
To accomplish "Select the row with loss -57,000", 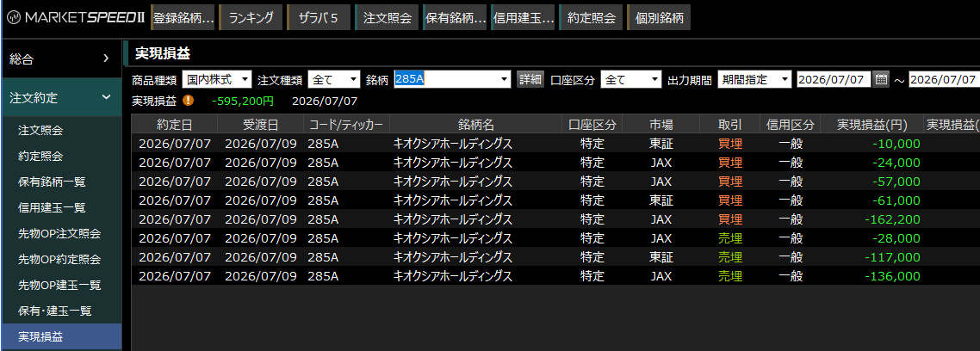I will point(555,182).
